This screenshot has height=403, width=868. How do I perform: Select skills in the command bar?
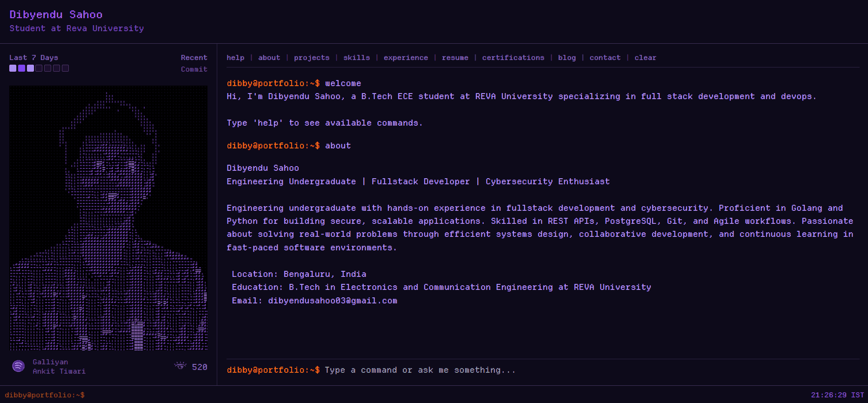(x=356, y=58)
